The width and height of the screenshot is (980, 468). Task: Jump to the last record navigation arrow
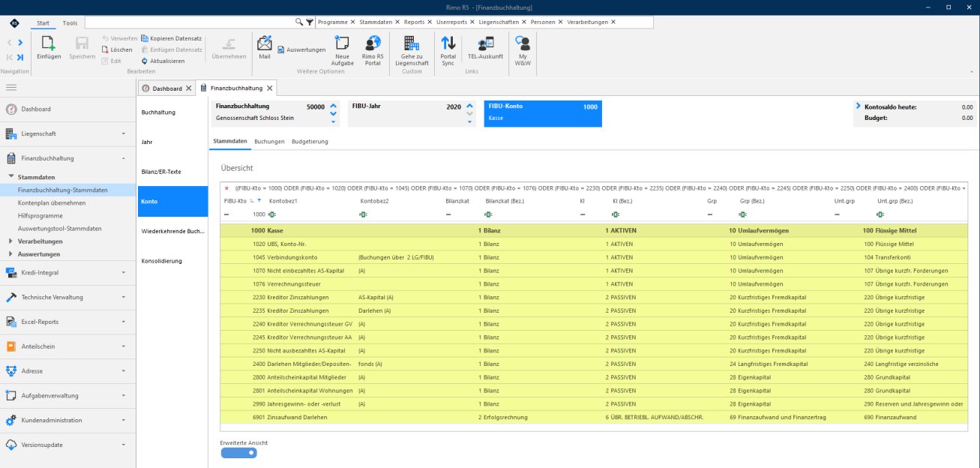[20, 57]
